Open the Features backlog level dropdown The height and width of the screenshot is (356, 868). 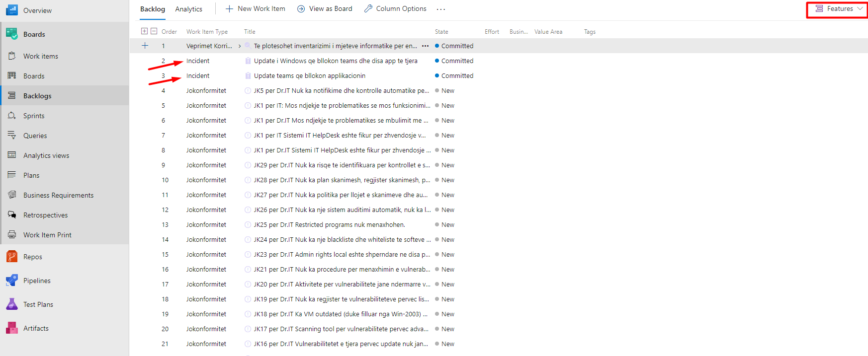pos(838,9)
